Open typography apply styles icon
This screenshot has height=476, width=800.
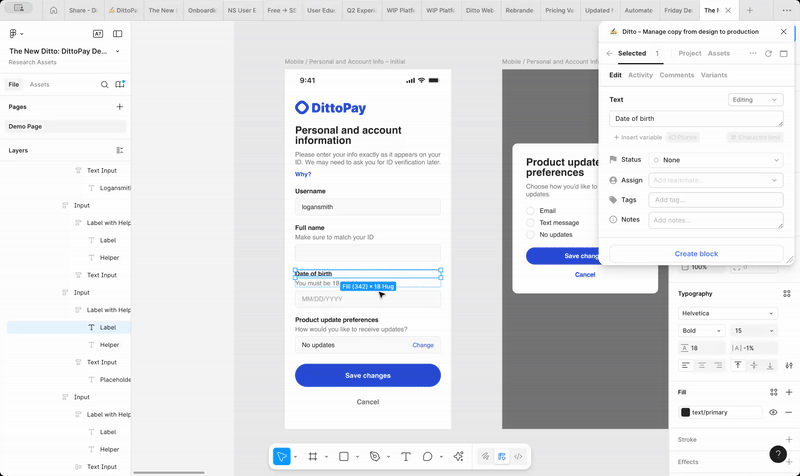[x=786, y=293]
